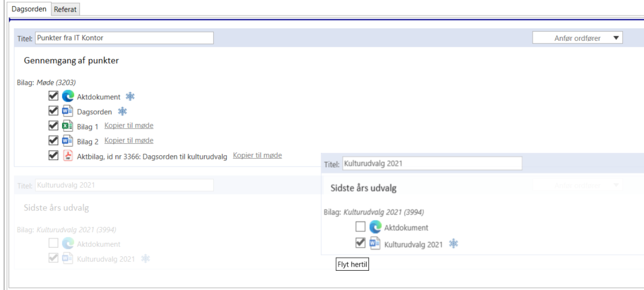The width and height of the screenshot is (644, 290).
Task: Click Kopier til møde link for Aktbilag 3366
Action: 257,156
